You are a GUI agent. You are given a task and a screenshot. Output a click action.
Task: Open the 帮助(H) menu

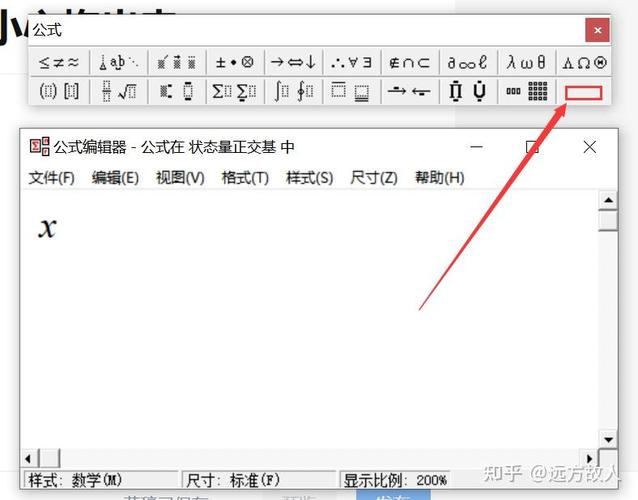439,178
